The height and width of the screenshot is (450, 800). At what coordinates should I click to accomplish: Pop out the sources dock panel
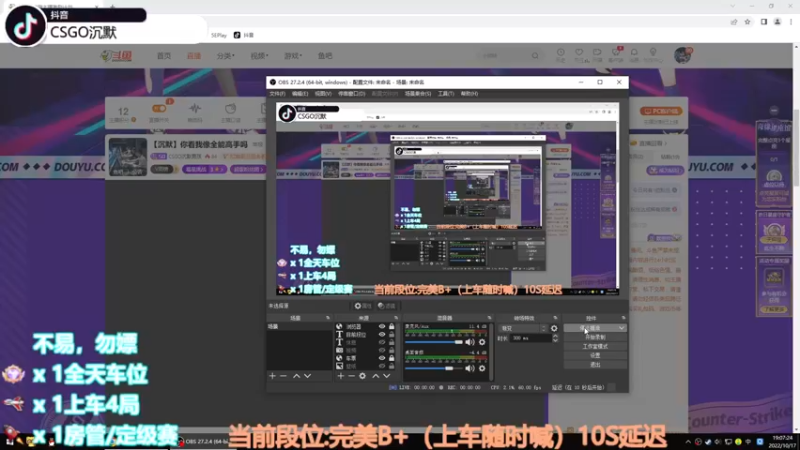[x=396, y=318]
